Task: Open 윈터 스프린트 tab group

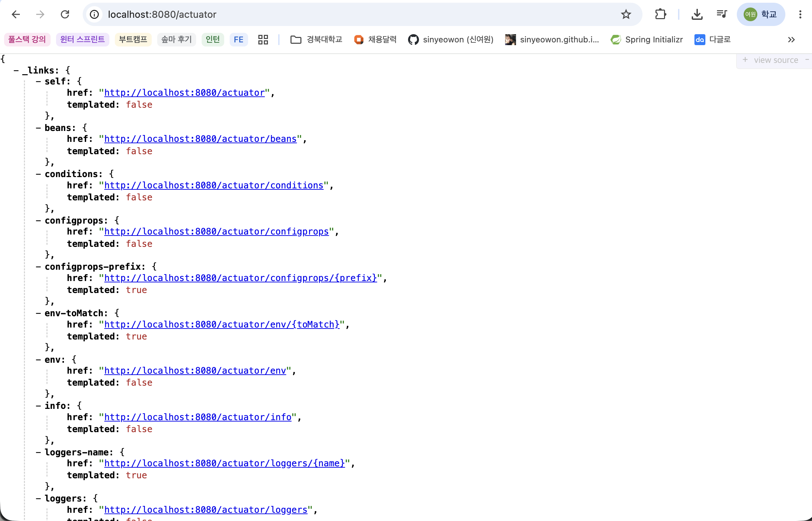Action: click(82, 40)
